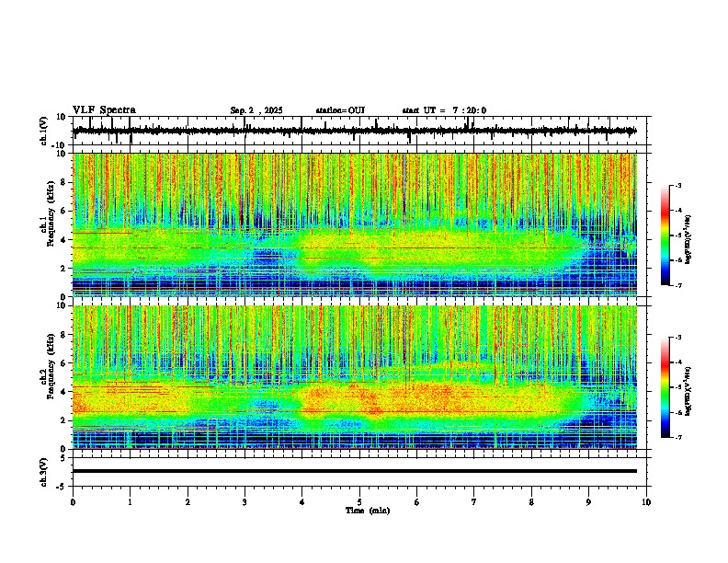
Task: Select the date text "Sep. 2, 2025"
Action: [x=256, y=110]
